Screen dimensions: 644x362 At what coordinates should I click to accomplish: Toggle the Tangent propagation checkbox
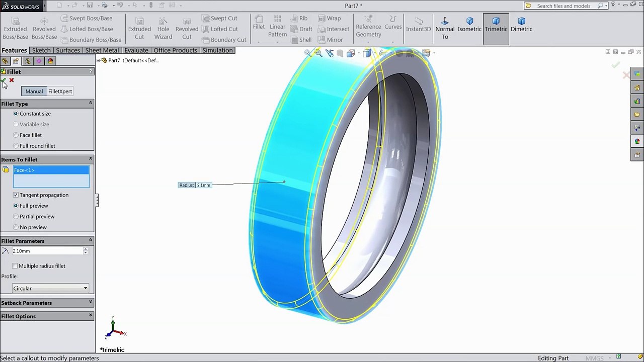point(16,195)
